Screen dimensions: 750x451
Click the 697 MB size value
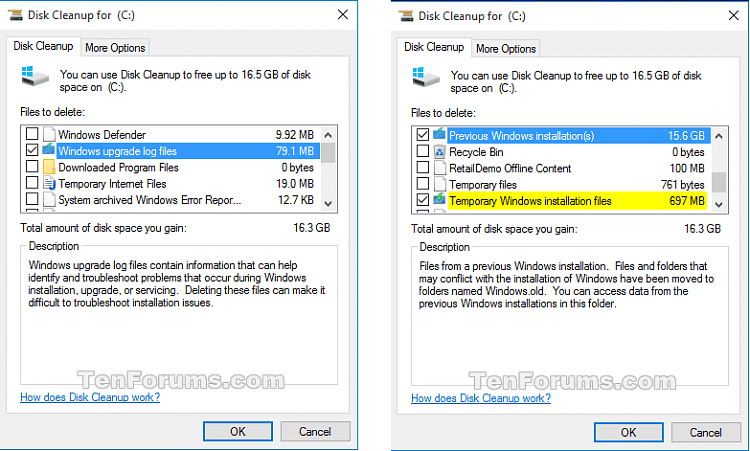point(687,201)
